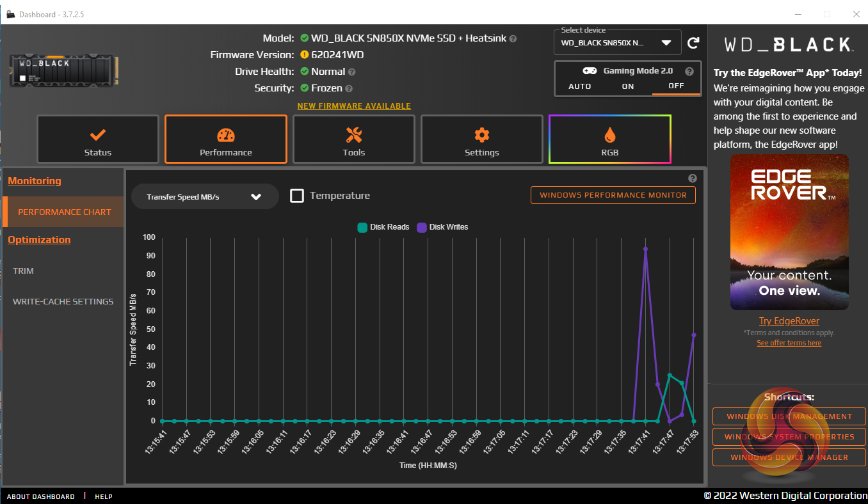
Task: Click the help icon next to Security status
Action: click(x=349, y=89)
